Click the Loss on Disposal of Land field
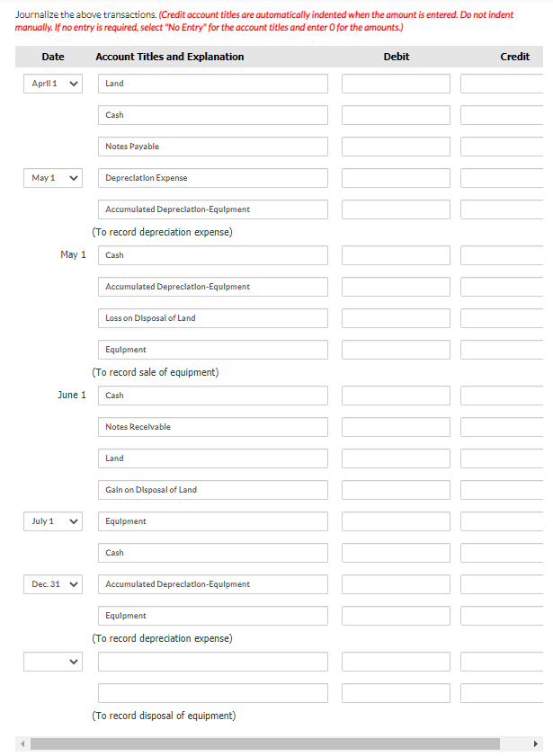This screenshot has height=756, width=553. click(212, 317)
